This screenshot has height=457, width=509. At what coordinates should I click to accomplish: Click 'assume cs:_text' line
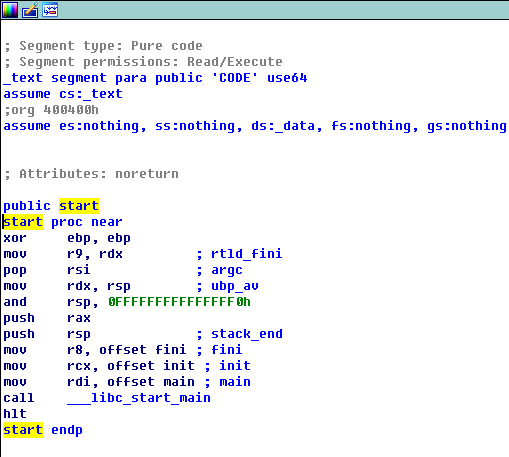point(63,94)
